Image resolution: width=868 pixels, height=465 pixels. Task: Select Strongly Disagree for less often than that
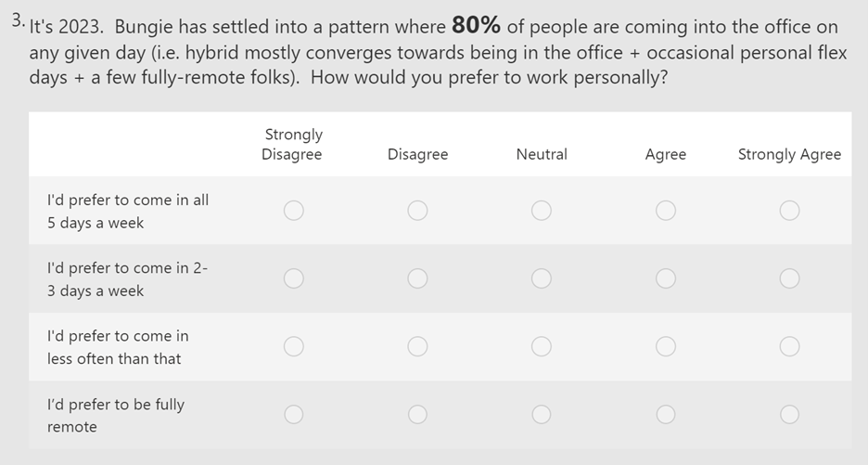[x=293, y=346]
